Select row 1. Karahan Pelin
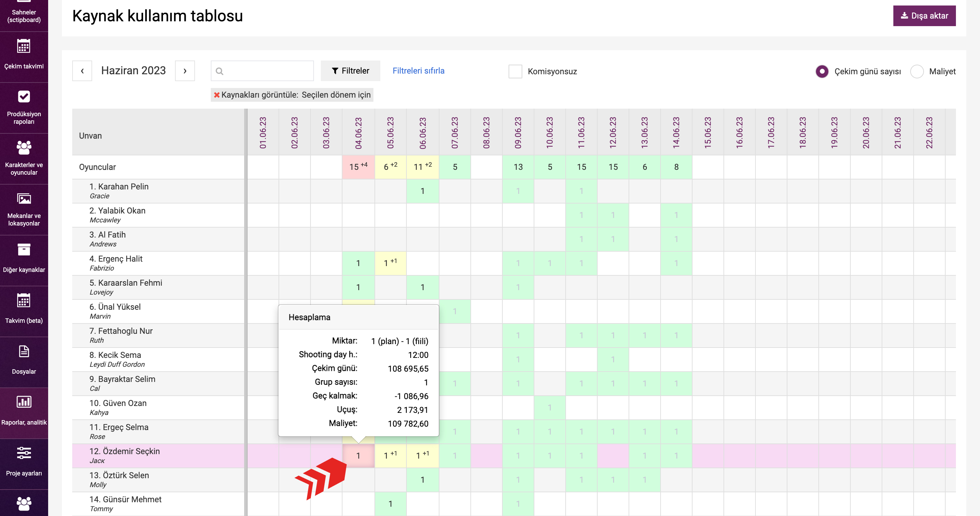 tap(158, 191)
